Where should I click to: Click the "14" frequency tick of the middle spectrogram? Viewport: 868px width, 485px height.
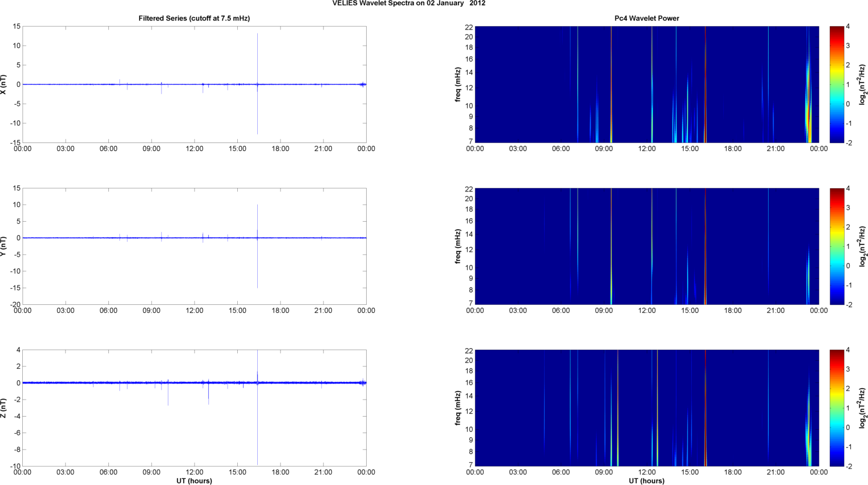[x=469, y=234]
